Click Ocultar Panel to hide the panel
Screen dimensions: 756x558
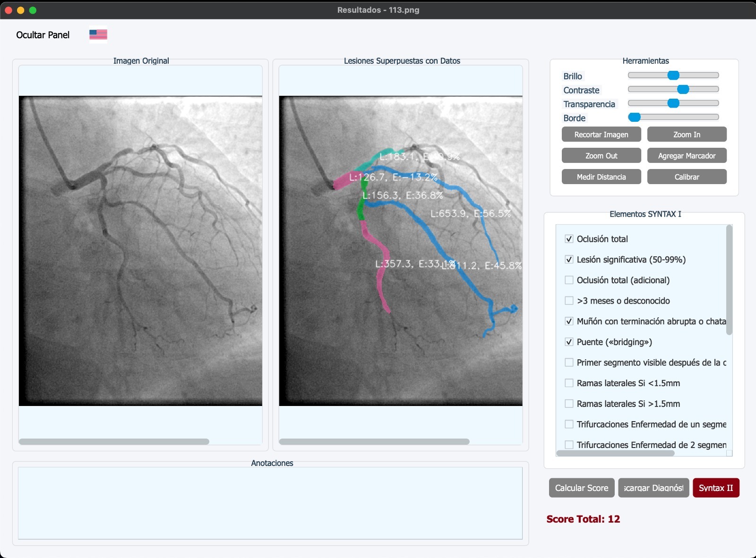pos(43,35)
